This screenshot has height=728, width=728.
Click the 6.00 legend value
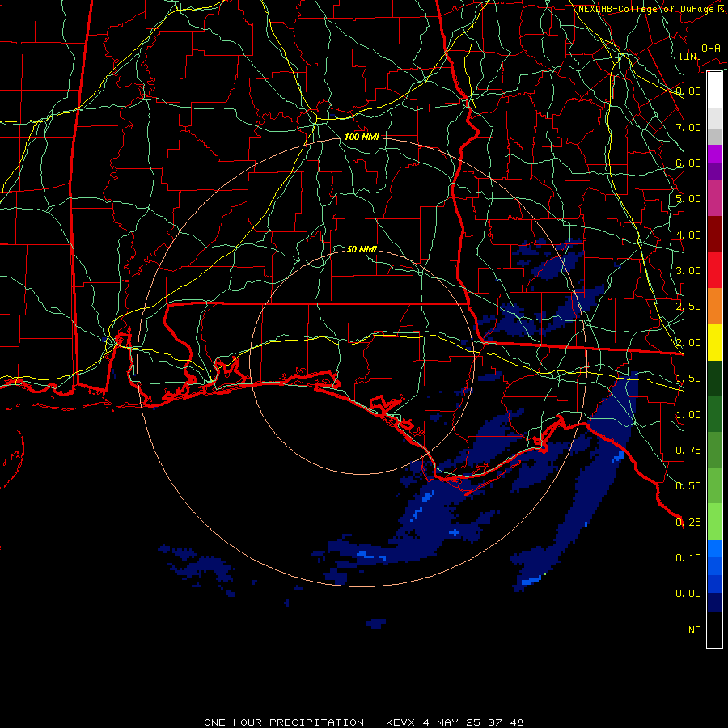(688, 163)
